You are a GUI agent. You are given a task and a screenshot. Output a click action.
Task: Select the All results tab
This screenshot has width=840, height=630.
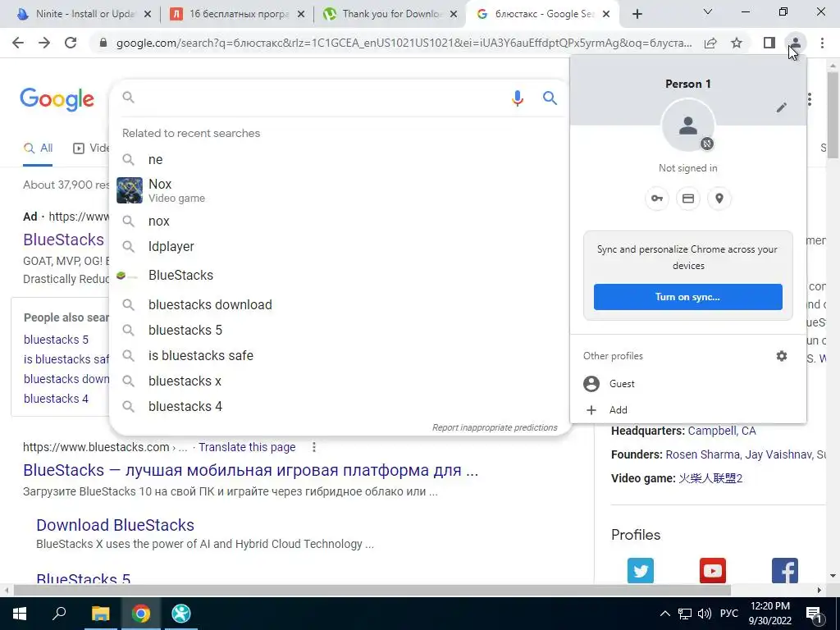[38, 148]
